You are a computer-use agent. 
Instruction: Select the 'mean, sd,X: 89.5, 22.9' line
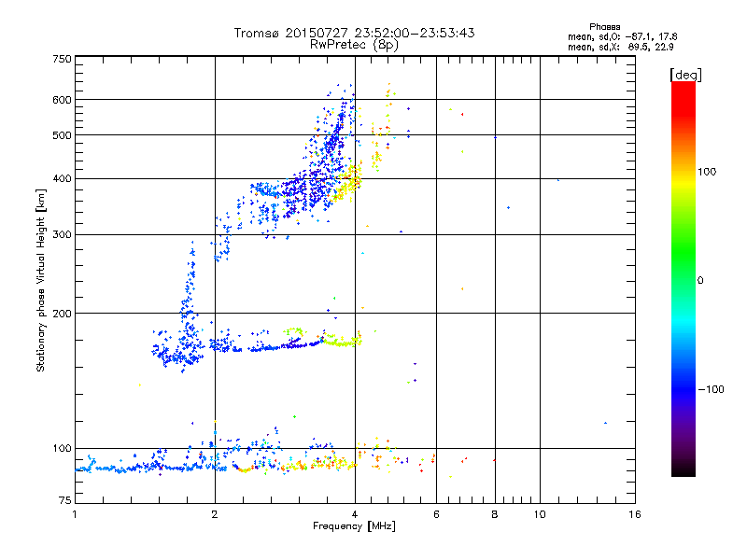point(620,48)
